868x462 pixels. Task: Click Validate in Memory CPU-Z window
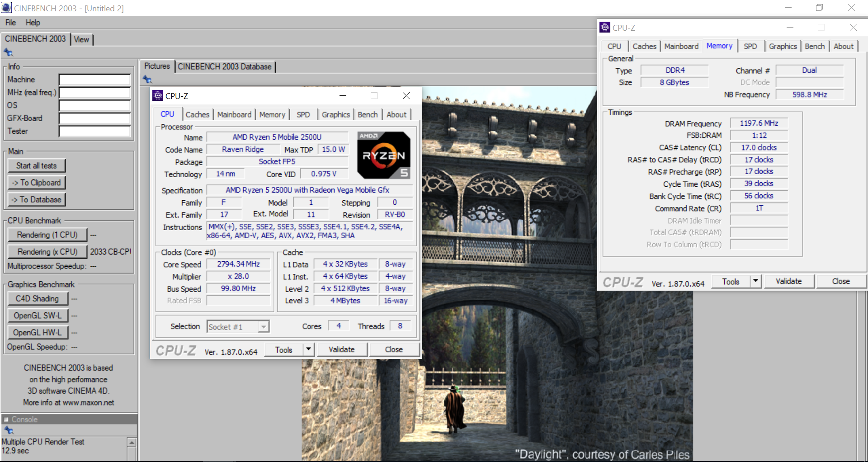click(x=789, y=281)
